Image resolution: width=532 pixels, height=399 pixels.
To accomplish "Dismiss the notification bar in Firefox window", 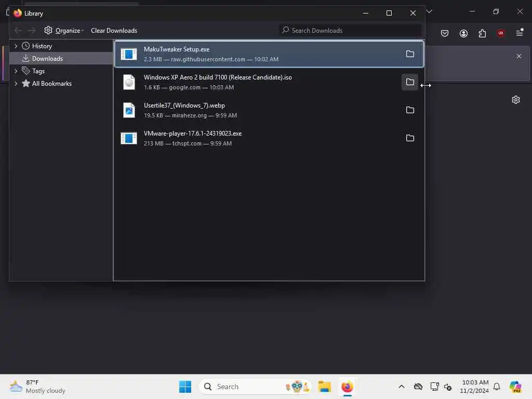I will 519,56.
